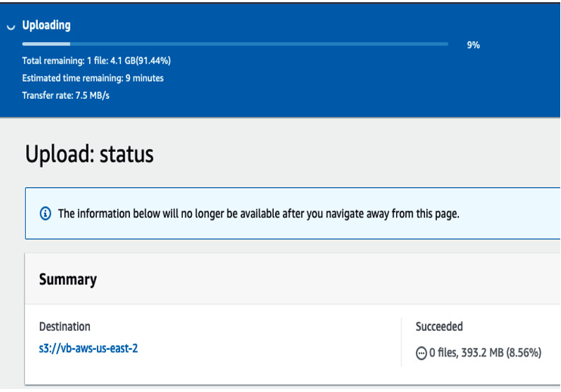Click the Upload: status page heading
Viewport: 561px width, 392px height.
pyautogui.click(x=89, y=154)
